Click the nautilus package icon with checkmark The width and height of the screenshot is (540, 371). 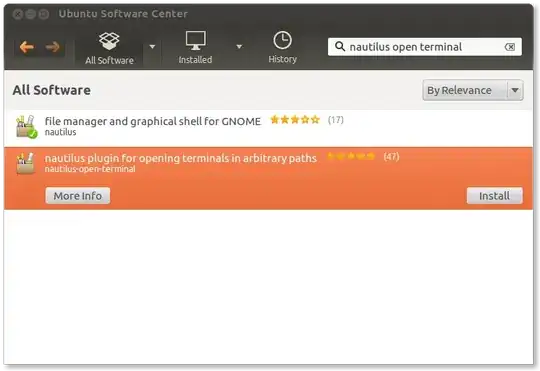(x=27, y=127)
